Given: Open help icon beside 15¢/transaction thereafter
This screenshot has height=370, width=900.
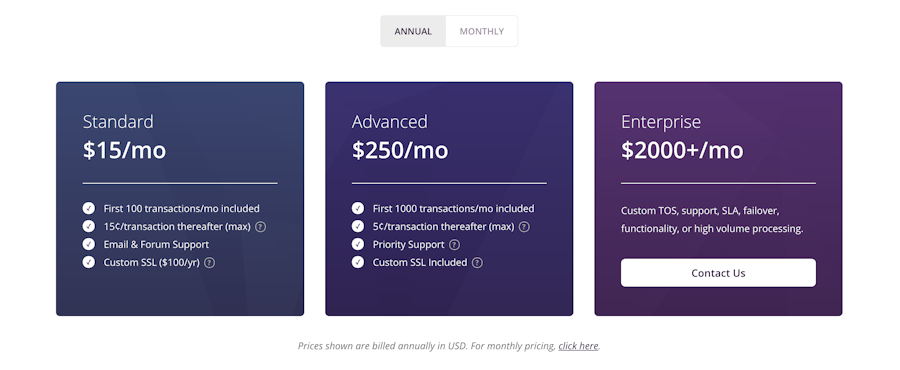Looking at the screenshot, I should [x=261, y=227].
